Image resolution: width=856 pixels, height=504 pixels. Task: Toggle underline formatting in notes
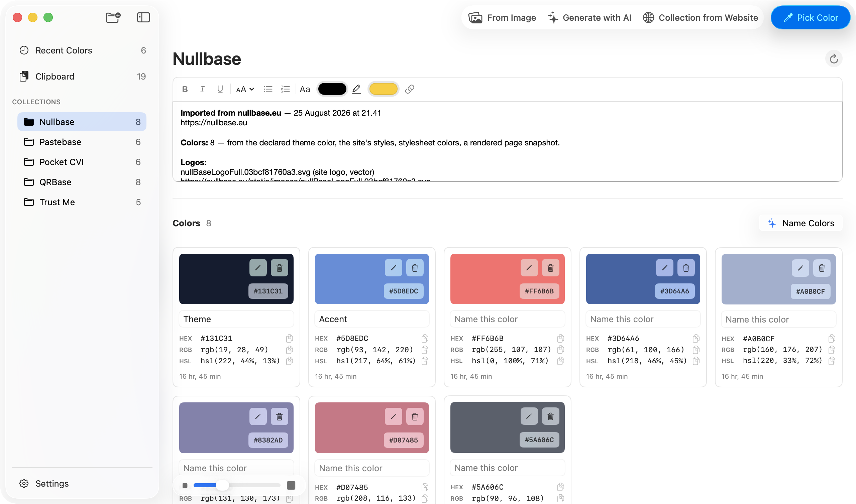tap(220, 89)
